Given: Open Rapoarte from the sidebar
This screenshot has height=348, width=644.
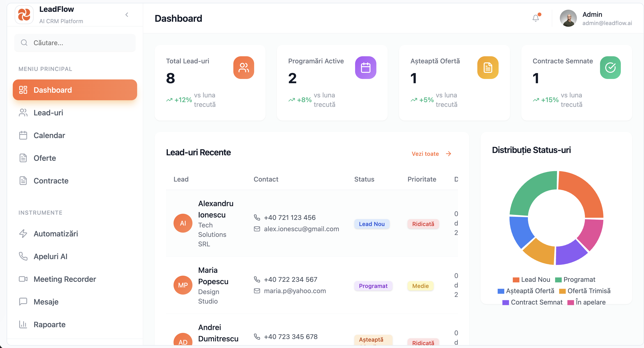Looking at the screenshot, I should click(49, 324).
